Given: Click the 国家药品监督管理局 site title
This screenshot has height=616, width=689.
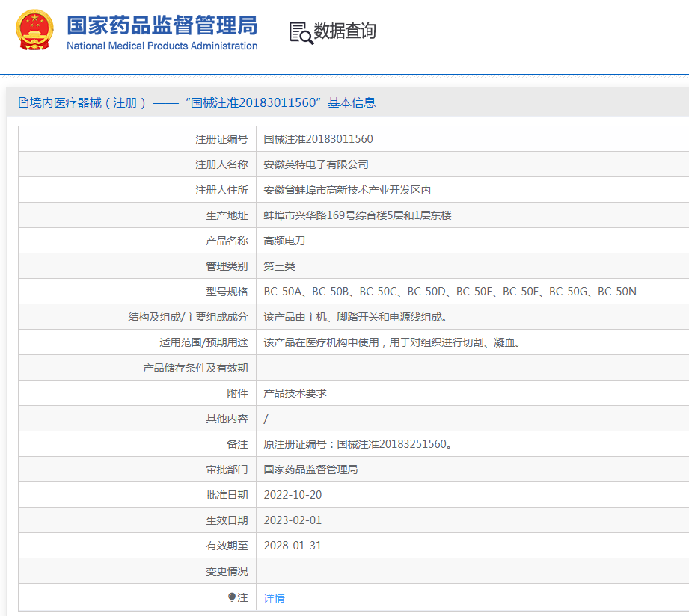Looking at the screenshot, I should [162, 25].
